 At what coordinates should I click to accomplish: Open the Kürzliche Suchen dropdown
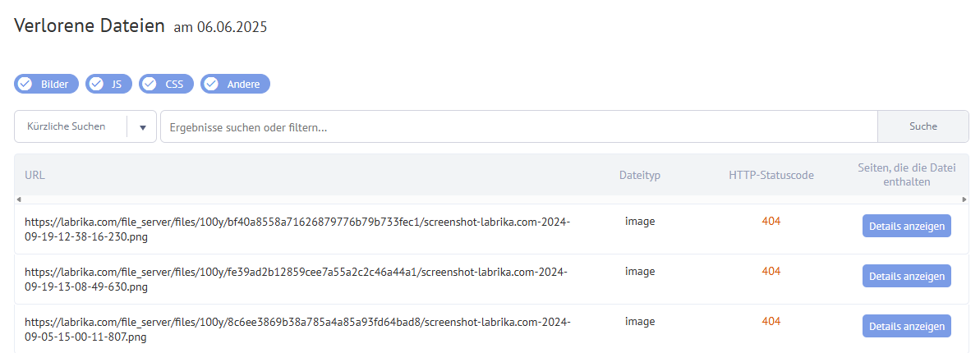click(85, 126)
